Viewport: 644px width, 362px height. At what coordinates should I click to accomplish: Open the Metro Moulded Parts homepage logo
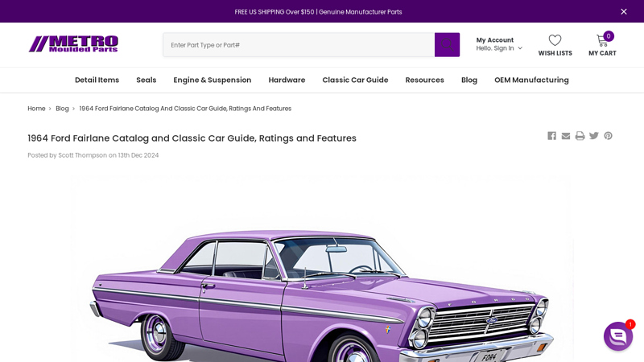73,44
